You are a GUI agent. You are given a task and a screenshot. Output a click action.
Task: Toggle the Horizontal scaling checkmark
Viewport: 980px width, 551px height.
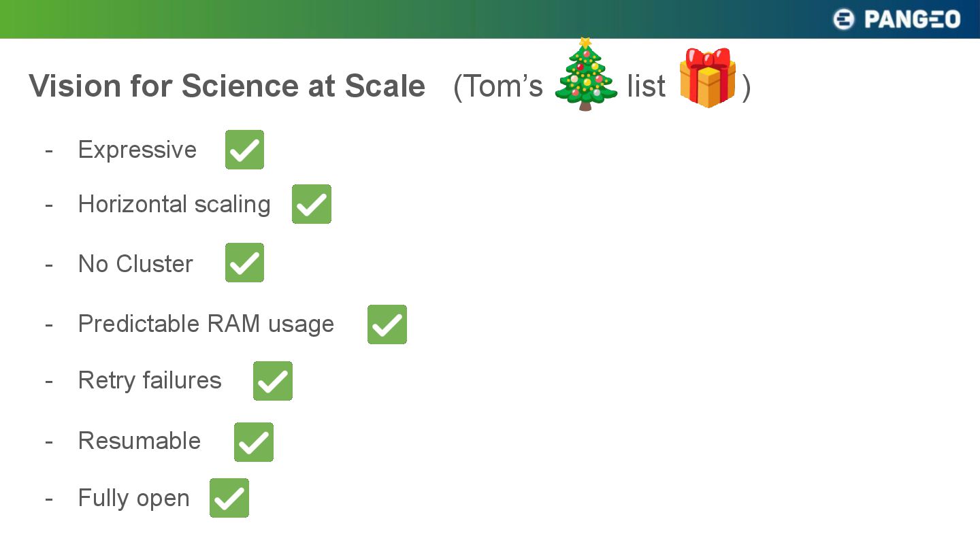[x=312, y=204]
